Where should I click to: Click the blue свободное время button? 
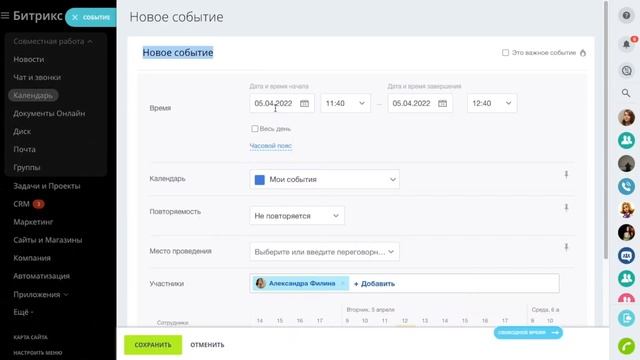528,333
